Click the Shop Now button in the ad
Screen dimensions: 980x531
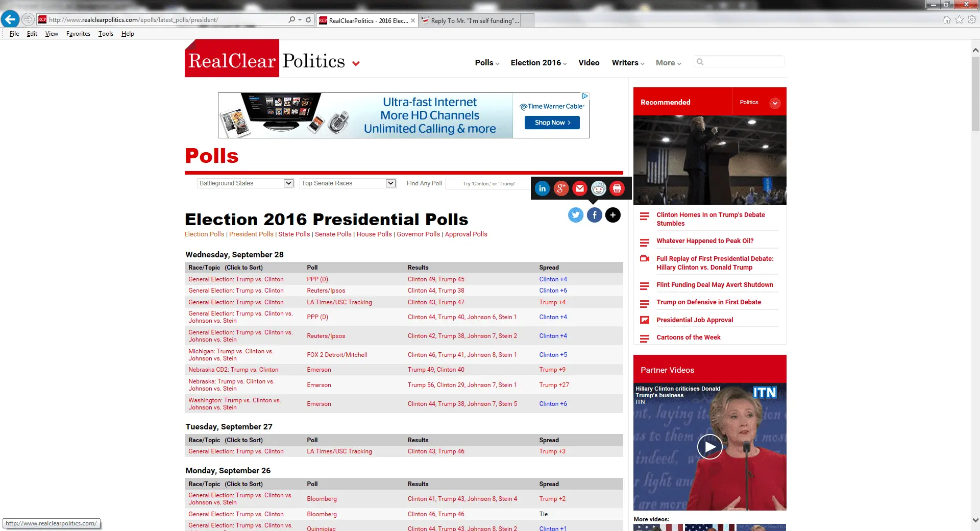point(552,123)
